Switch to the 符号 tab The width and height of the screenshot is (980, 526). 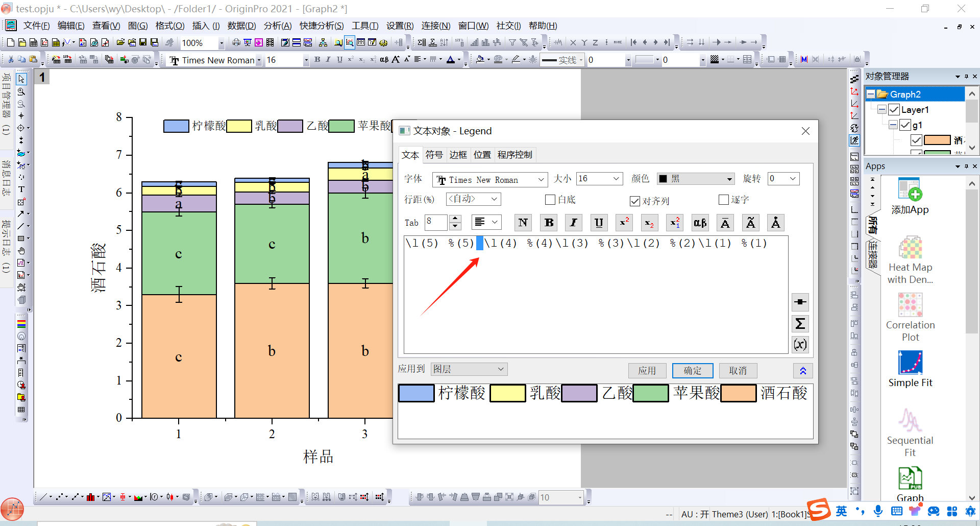point(434,155)
